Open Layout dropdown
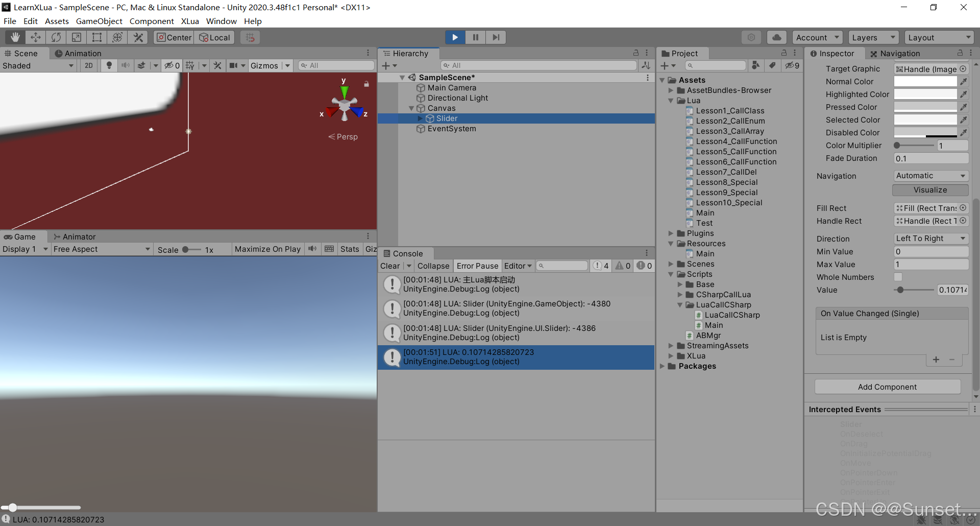This screenshot has width=980, height=526. pos(939,37)
